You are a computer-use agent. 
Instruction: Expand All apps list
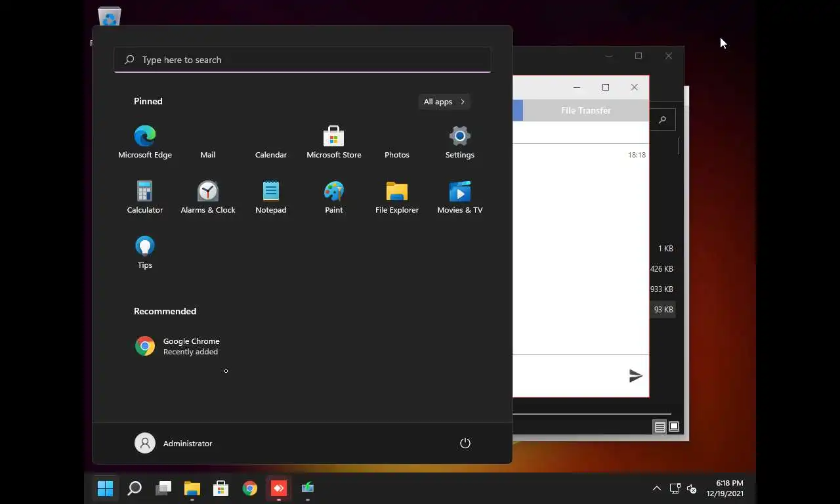coord(444,102)
